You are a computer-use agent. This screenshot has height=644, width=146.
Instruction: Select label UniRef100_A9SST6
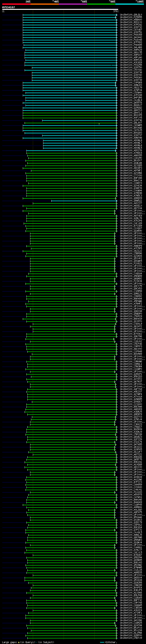click(x=131, y=151)
